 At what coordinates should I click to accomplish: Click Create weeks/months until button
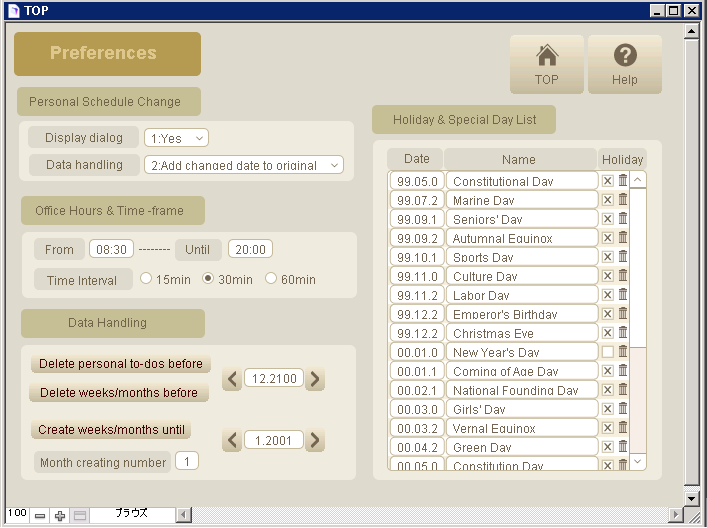pyautogui.click(x=111, y=429)
